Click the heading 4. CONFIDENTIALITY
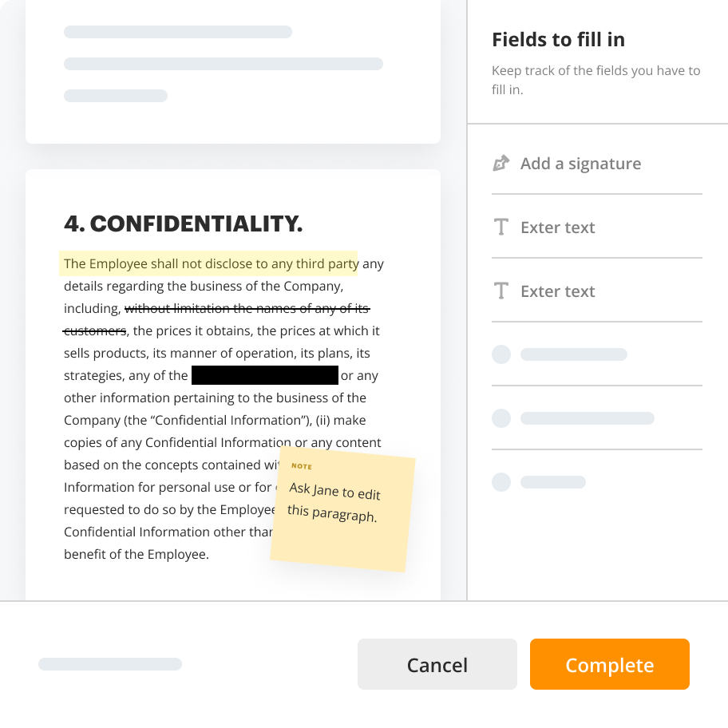The height and width of the screenshot is (728, 728). pyautogui.click(x=184, y=224)
